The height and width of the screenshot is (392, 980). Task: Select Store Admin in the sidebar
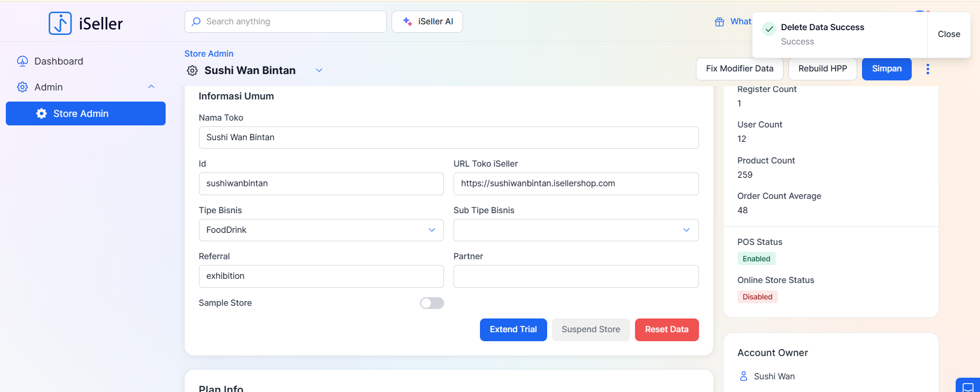click(x=86, y=114)
